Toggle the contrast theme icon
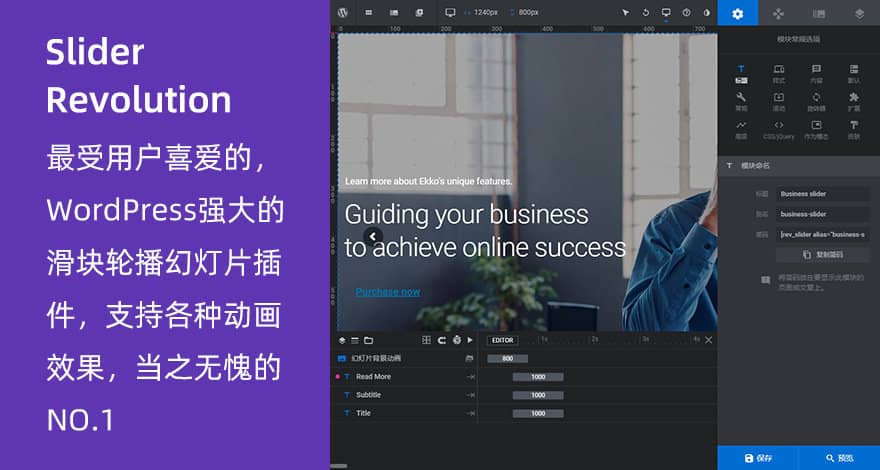 click(x=707, y=12)
